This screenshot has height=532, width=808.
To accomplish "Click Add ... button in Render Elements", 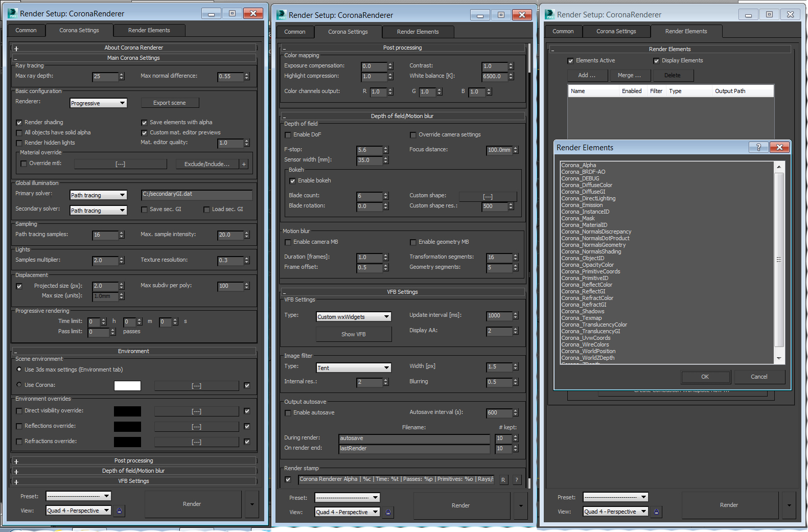I will 587,75.
